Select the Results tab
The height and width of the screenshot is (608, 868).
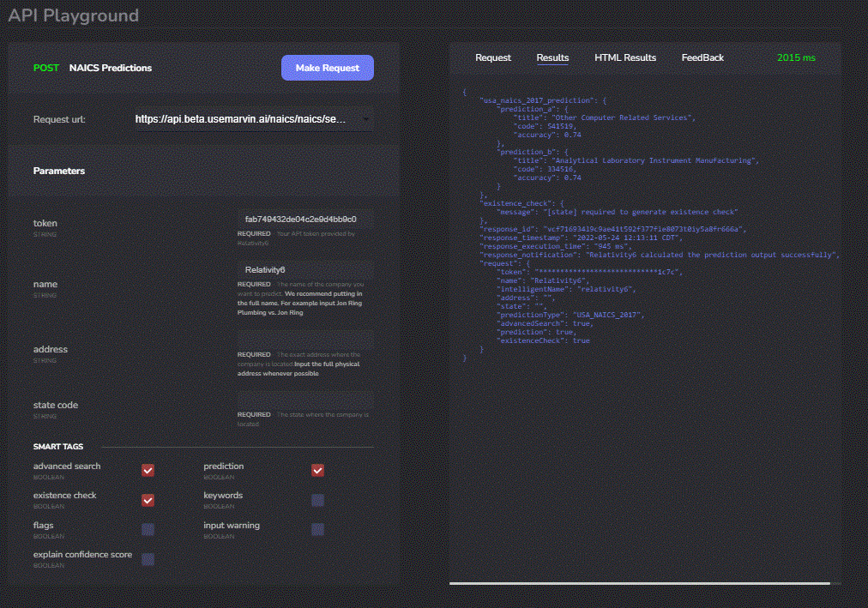tap(552, 57)
